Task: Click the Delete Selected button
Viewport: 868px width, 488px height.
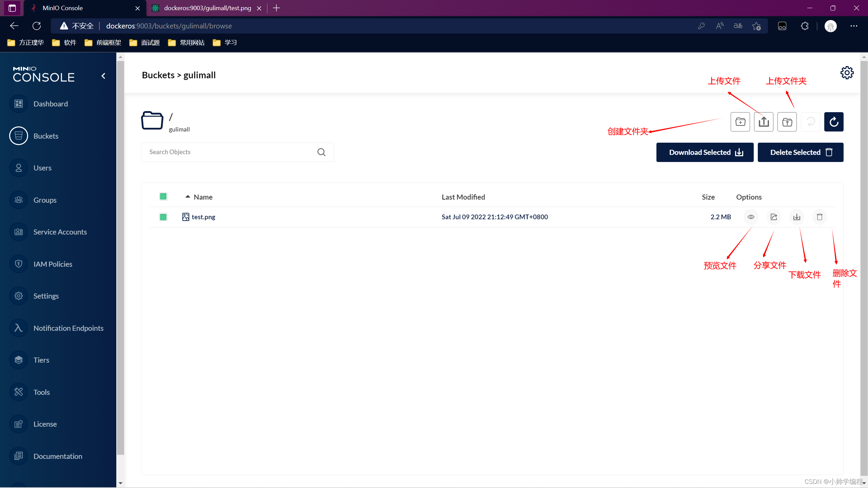Action: tap(800, 152)
